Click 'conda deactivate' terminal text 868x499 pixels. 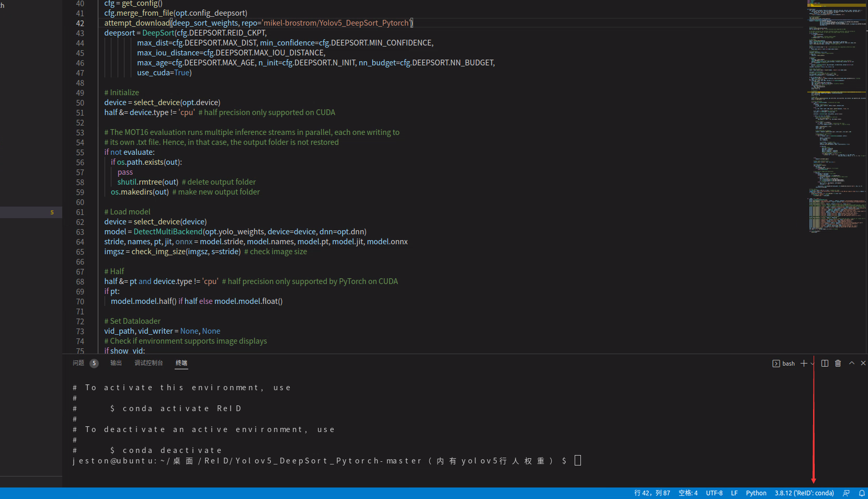(172, 450)
